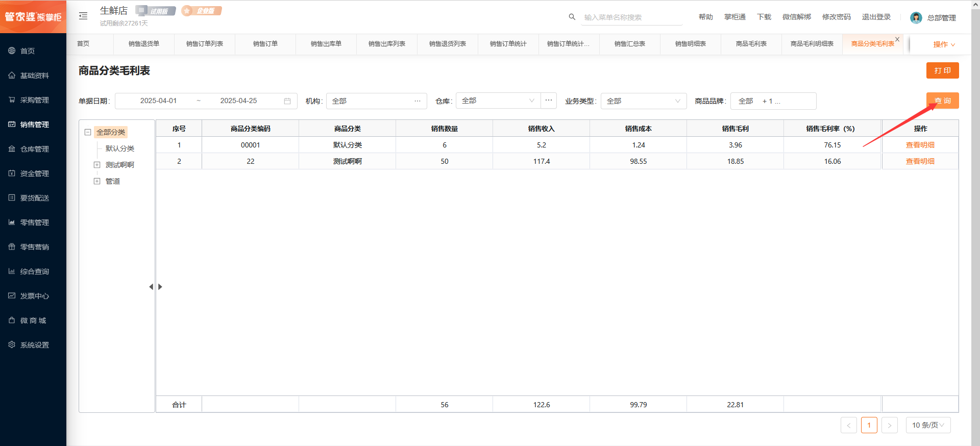The width and height of the screenshot is (980, 446).
Task: Click the previous page arrow
Action: (x=849, y=425)
